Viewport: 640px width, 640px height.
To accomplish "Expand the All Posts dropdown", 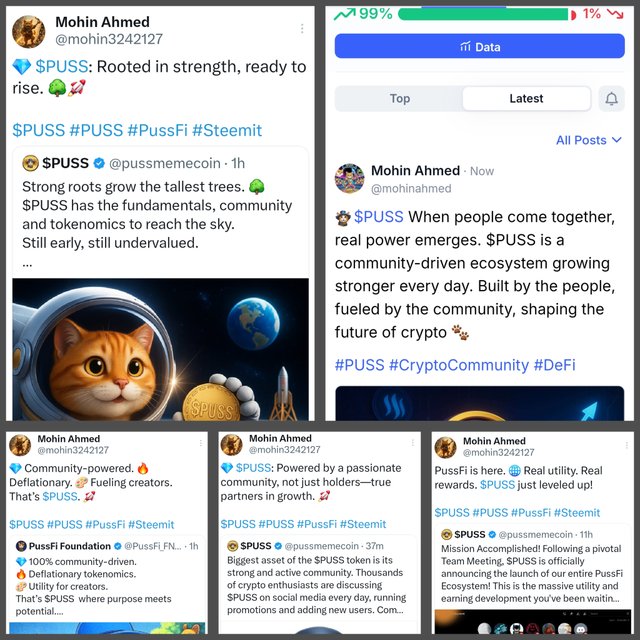I will click(589, 140).
